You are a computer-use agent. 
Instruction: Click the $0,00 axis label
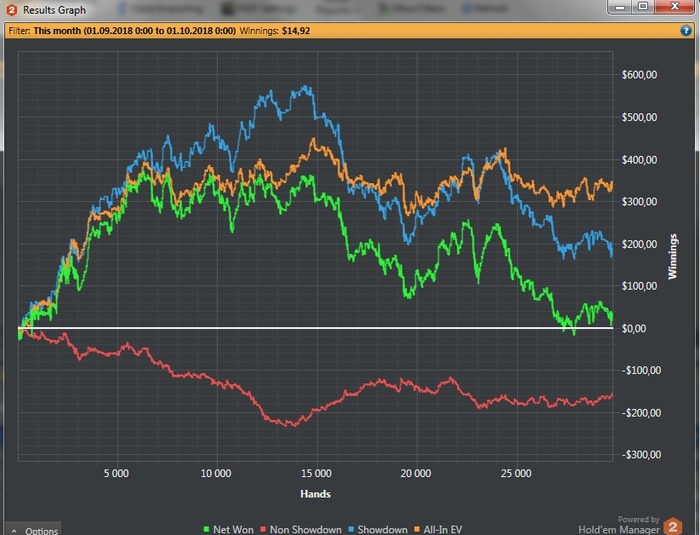tap(634, 329)
